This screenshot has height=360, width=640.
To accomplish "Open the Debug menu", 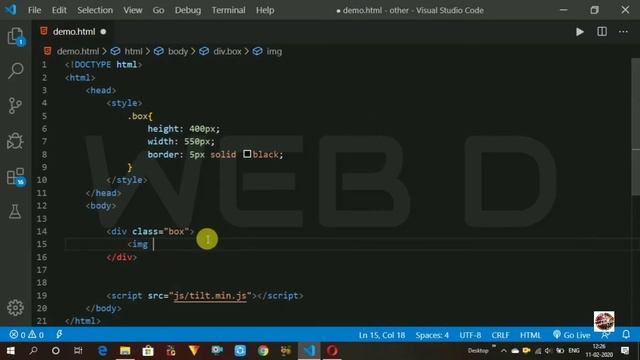I will [188, 10].
